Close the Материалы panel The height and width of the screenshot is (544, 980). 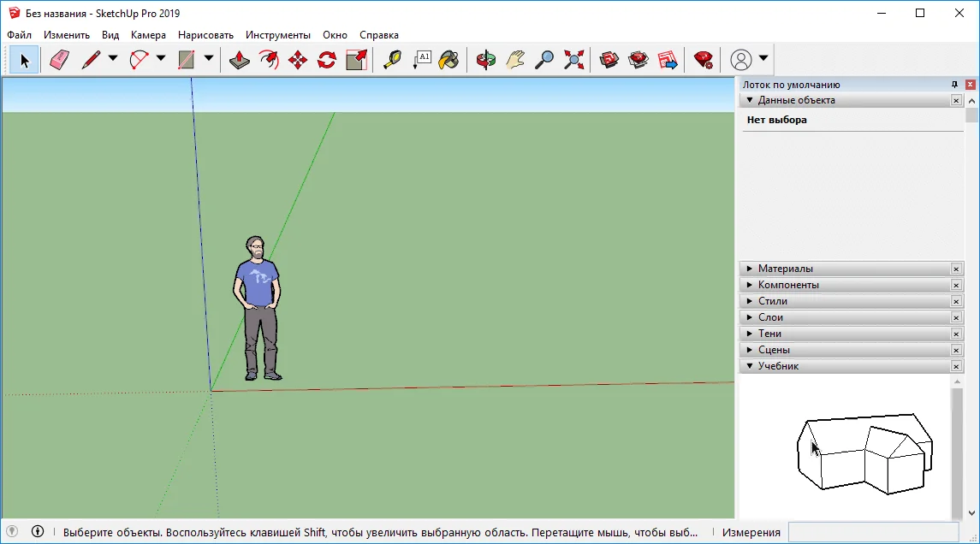pos(956,269)
